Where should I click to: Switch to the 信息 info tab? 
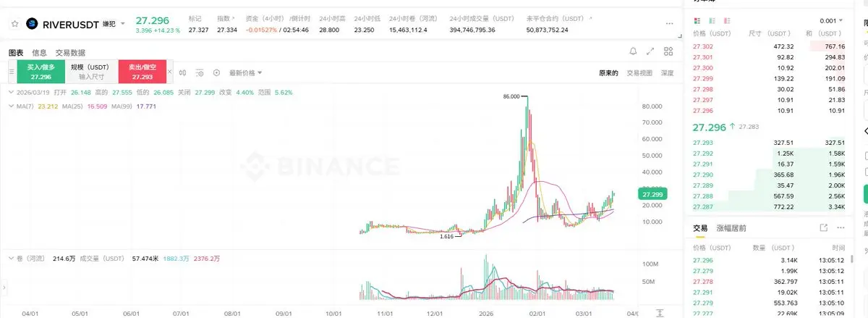click(x=40, y=52)
